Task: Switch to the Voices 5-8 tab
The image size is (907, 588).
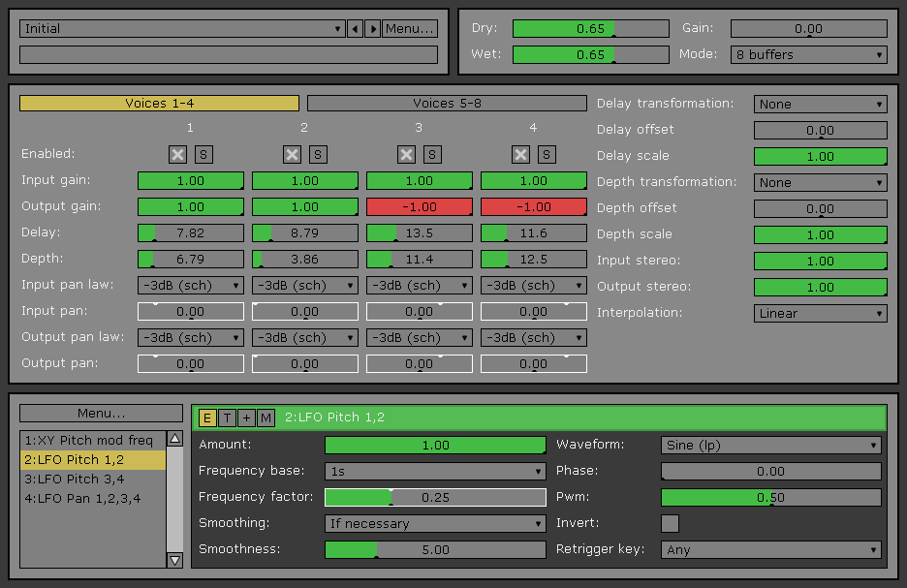Action: [447, 104]
